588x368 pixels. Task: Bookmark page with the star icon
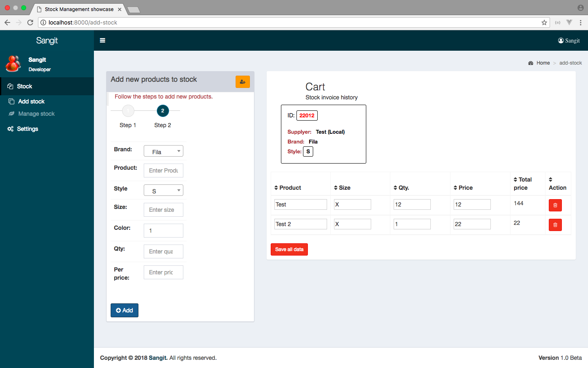point(544,22)
